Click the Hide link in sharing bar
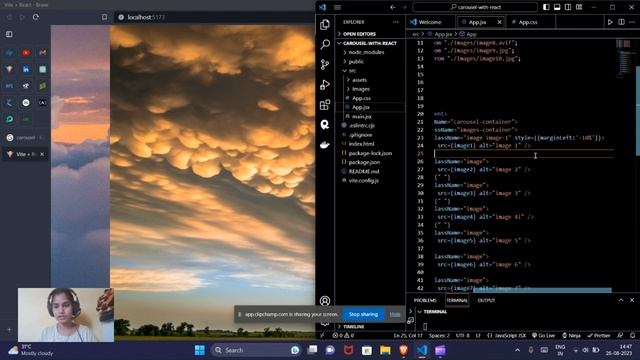Screen dimensions: 640x360 click(395, 314)
